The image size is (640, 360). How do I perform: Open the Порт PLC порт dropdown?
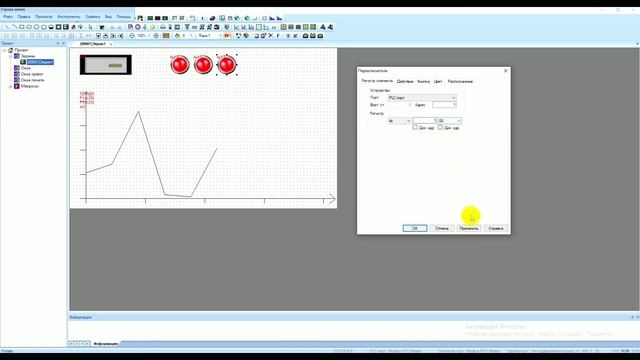point(422,98)
